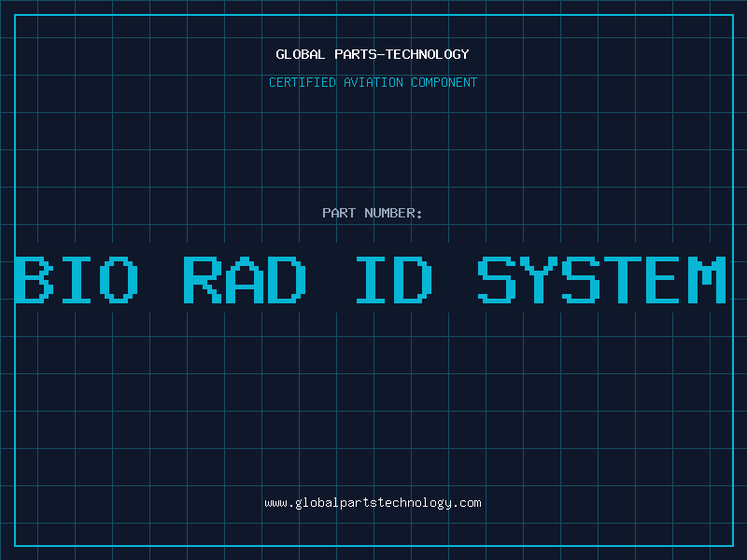Open the www.globalpartstechnology.com link
Viewport: 747px width, 560px height.
coord(373,502)
